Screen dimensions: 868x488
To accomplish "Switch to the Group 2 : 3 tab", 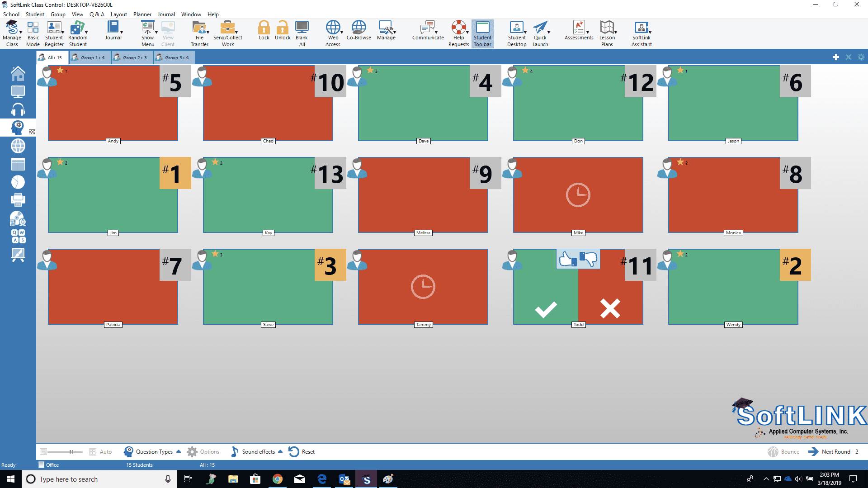I will [x=132, y=57].
